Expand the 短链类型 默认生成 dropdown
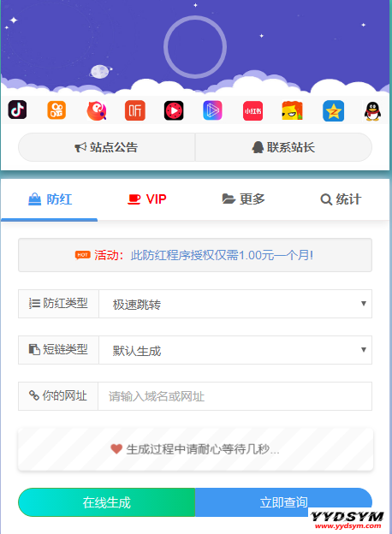This screenshot has height=534, width=392. [235, 350]
